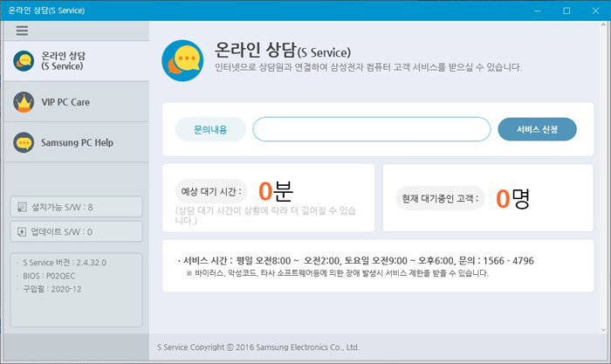Click the VIP PC Care crown icon
The image size is (611, 364).
tap(24, 102)
